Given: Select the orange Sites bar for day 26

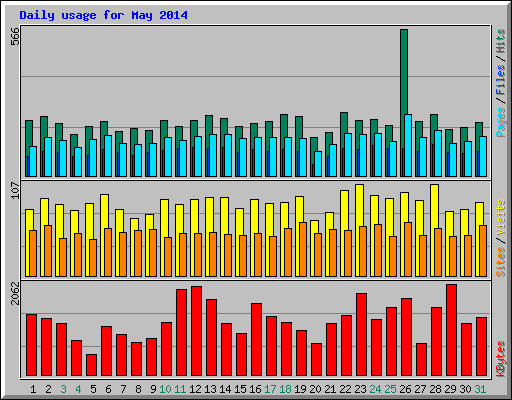Looking at the screenshot, I should tap(408, 249).
